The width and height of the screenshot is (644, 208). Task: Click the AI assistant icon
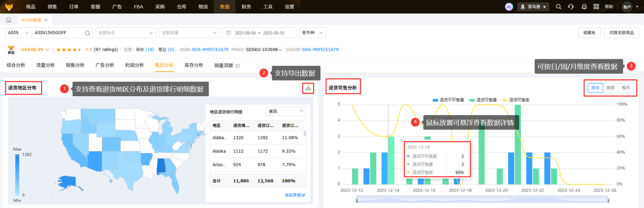click(x=509, y=7)
